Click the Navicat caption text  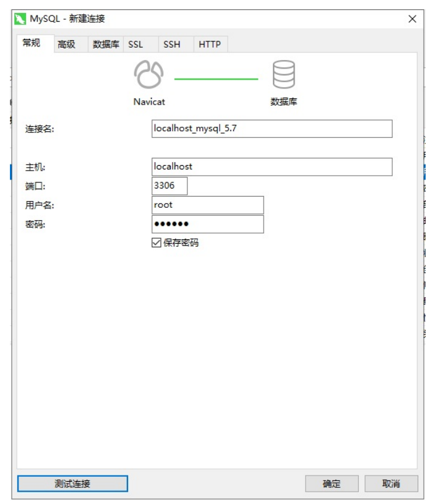149,102
